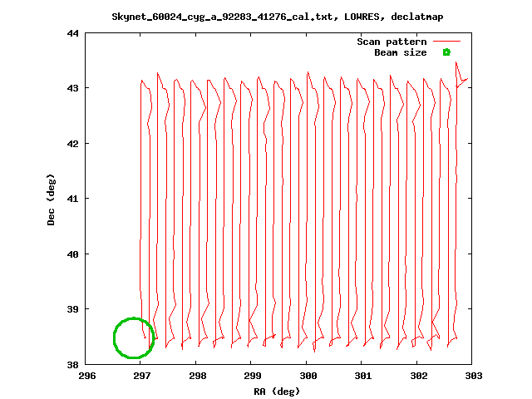Screen dimensions: 532x399
Task: Click the RA axis value 298
Action: [x=198, y=376]
